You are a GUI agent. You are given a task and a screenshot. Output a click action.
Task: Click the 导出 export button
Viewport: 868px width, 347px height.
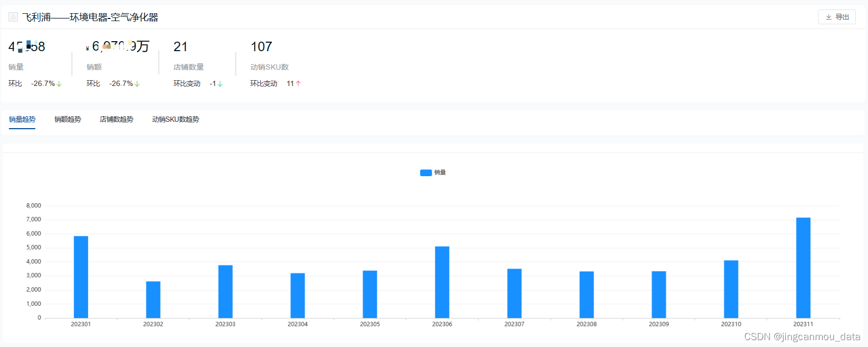click(836, 17)
